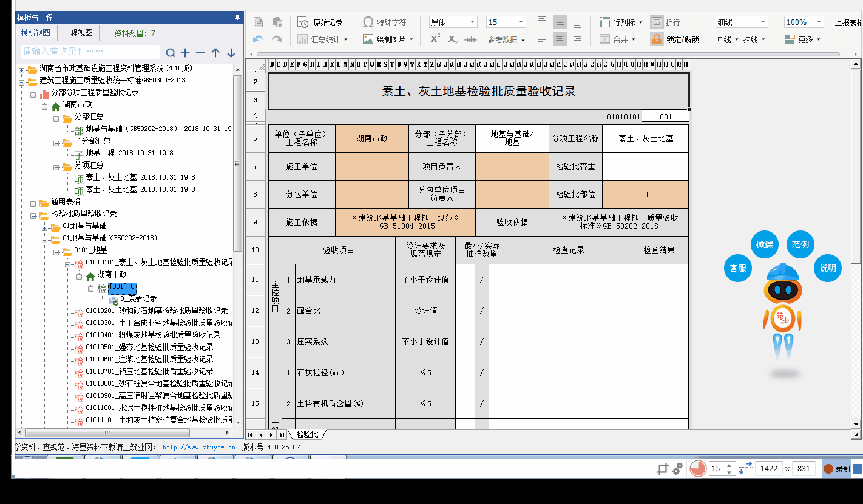
Task: Click the superscript X² icon
Action: pos(435,39)
